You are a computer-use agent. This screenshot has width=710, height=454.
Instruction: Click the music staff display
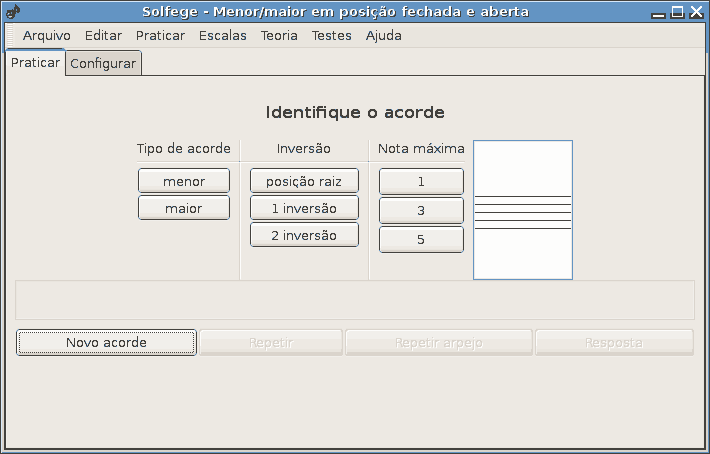(523, 210)
